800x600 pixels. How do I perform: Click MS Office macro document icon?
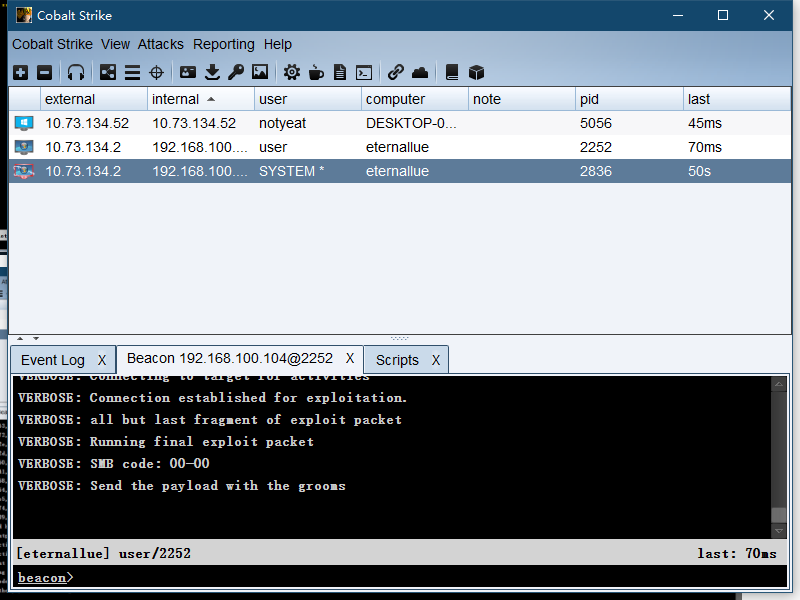(340, 72)
